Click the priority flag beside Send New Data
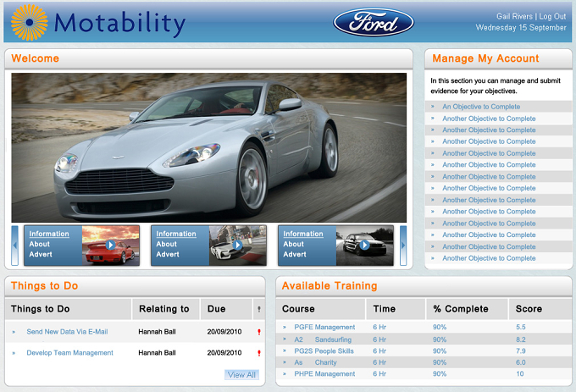 click(x=259, y=332)
